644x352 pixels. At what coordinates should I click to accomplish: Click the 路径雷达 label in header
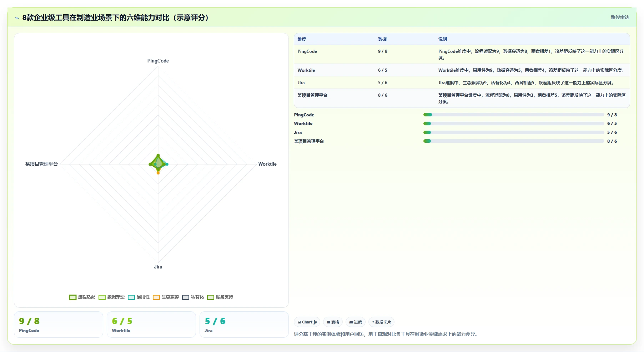[620, 17]
